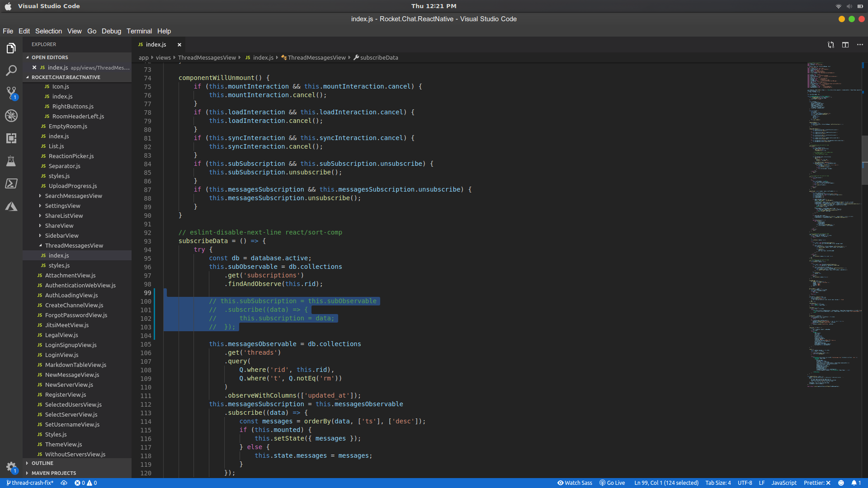Open the File menu

click(8, 31)
